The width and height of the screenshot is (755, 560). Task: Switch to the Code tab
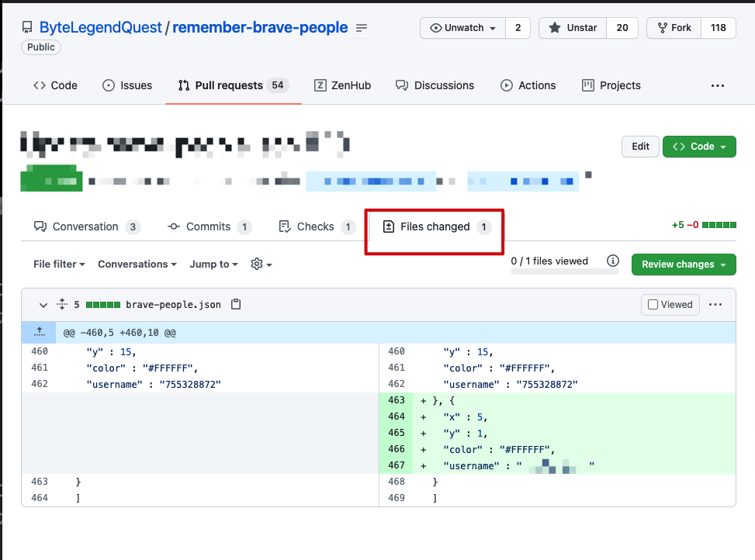[x=55, y=85]
